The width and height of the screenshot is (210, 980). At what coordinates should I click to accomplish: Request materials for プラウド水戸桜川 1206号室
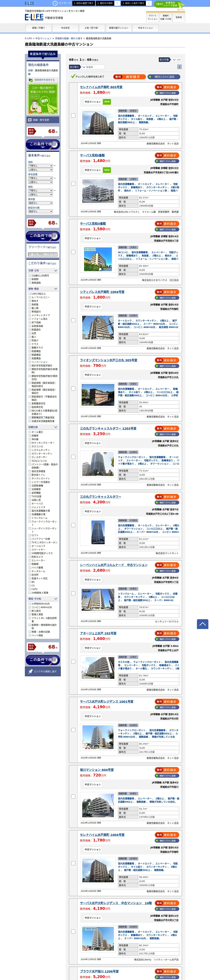(167, 971)
